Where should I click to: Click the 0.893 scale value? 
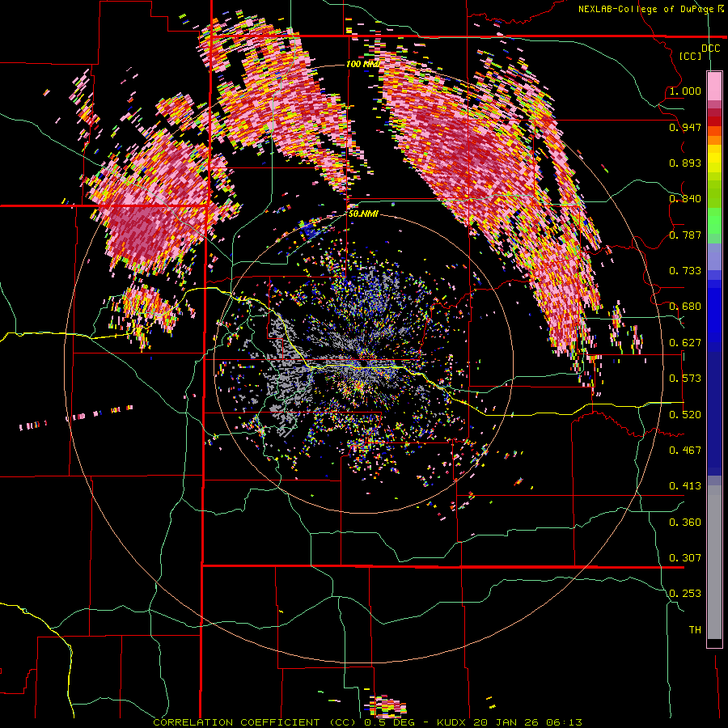[x=685, y=163]
